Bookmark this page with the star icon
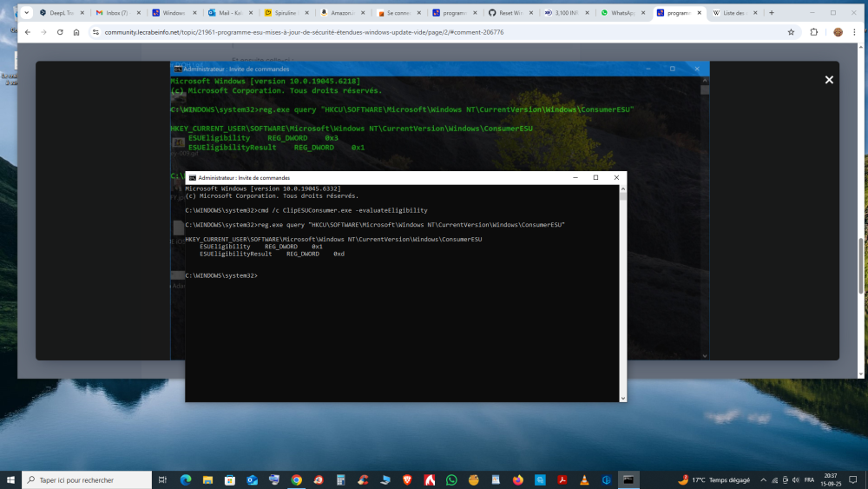This screenshot has width=868, height=489. coord(791,32)
